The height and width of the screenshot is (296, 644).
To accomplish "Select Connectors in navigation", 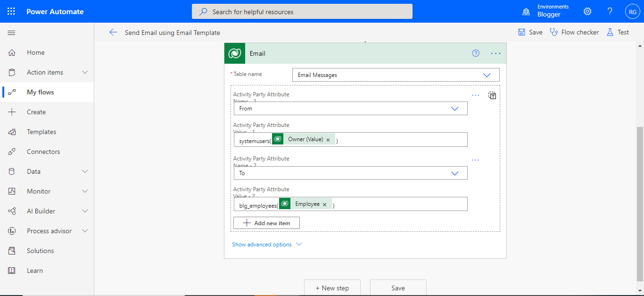I will [x=43, y=152].
